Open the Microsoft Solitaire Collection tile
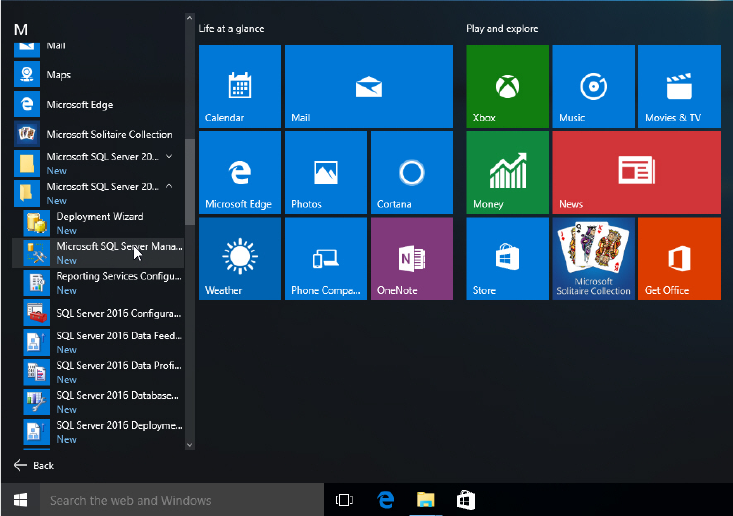733x516 pixels. [x=593, y=258]
